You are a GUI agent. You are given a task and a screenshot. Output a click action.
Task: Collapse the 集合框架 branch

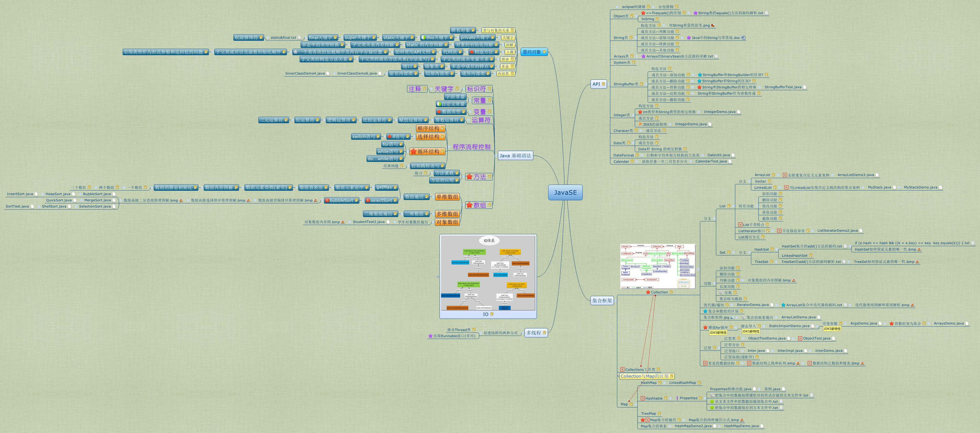pyautogui.click(x=616, y=301)
